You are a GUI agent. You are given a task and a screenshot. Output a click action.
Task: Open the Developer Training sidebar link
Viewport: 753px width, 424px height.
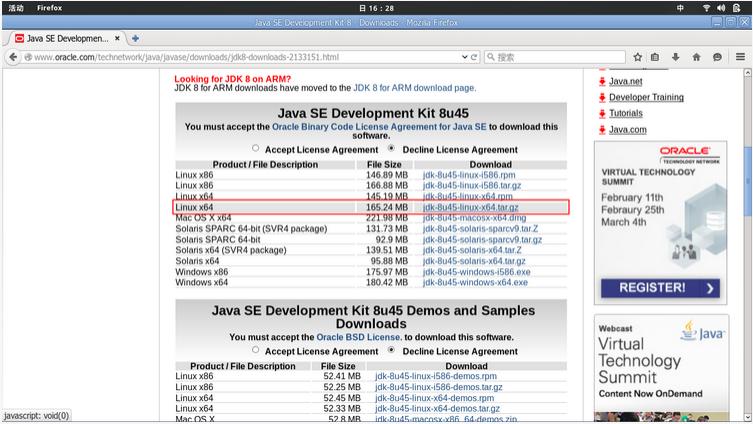pyautogui.click(x=646, y=97)
